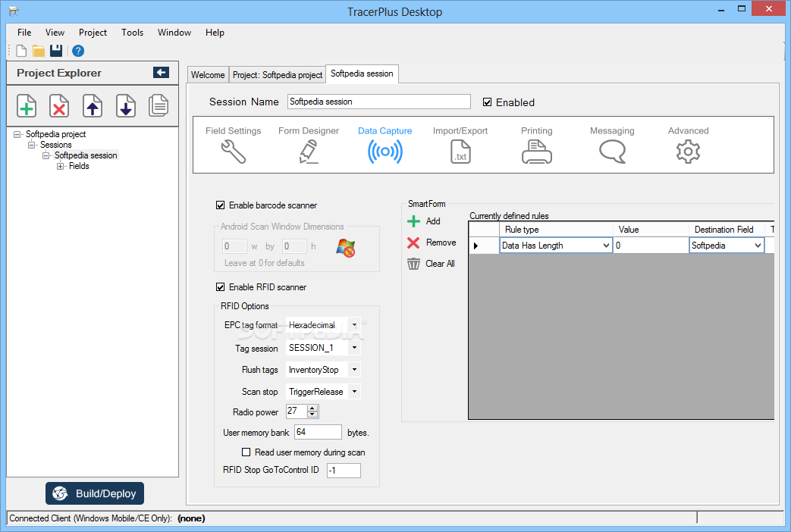The height and width of the screenshot is (532, 791).
Task: Click the Destination Field column header
Action: click(x=727, y=230)
